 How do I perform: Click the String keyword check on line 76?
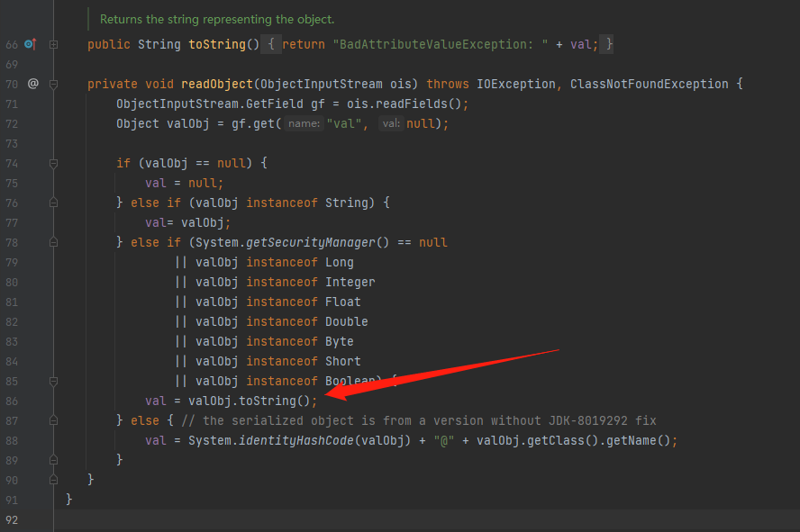[x=347, y=203]
